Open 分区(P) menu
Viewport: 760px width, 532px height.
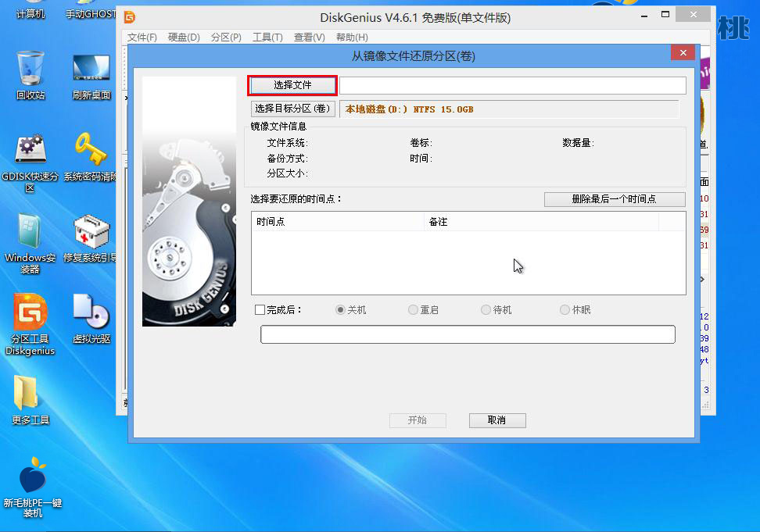click(226, 37)
